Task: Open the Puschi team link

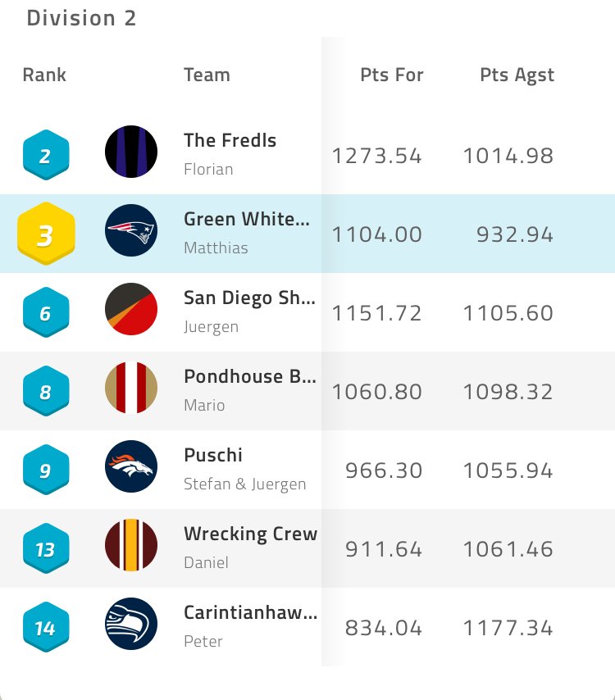Action: pos(213,455)
